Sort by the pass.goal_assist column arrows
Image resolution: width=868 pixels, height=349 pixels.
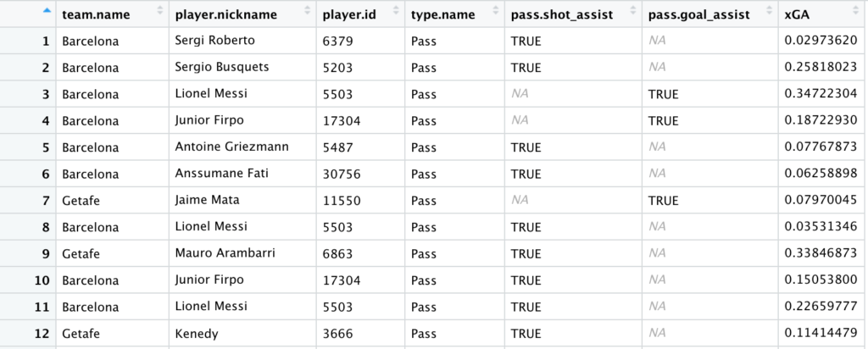(x=769, y=10)
